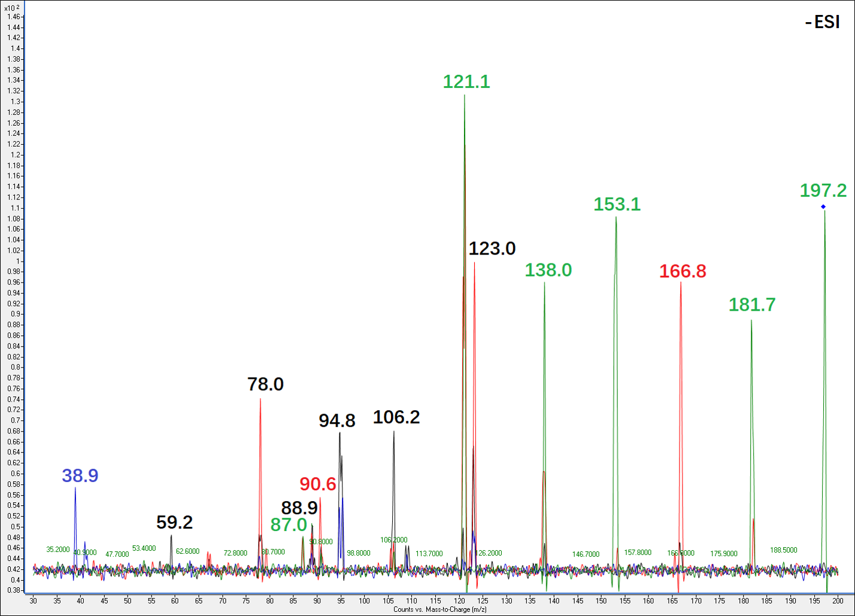Select the red peak label 166.8
This screenshot has width=855, height=616.
click(683, 271)
